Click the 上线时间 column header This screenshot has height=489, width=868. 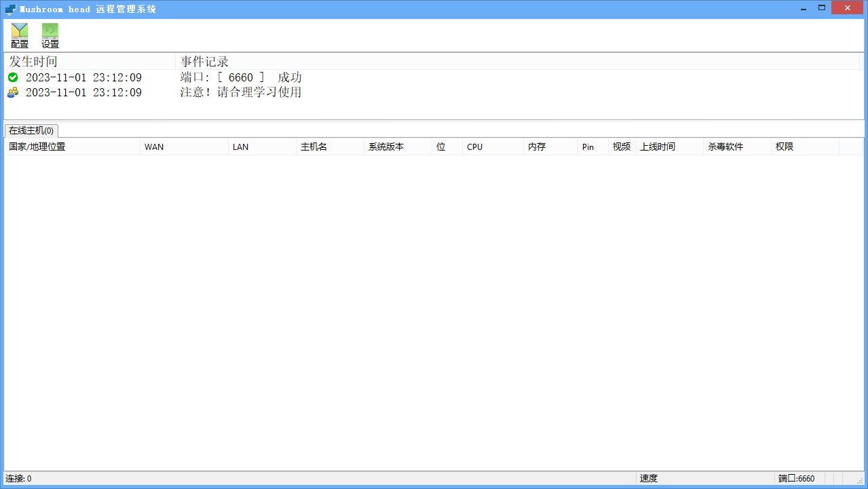658,146
